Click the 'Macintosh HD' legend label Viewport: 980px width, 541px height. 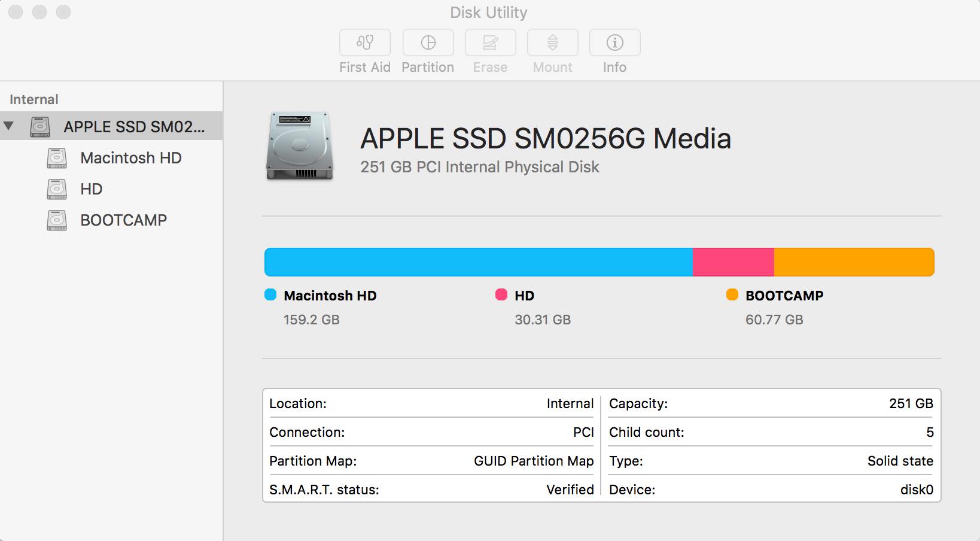tap(330, 296)
